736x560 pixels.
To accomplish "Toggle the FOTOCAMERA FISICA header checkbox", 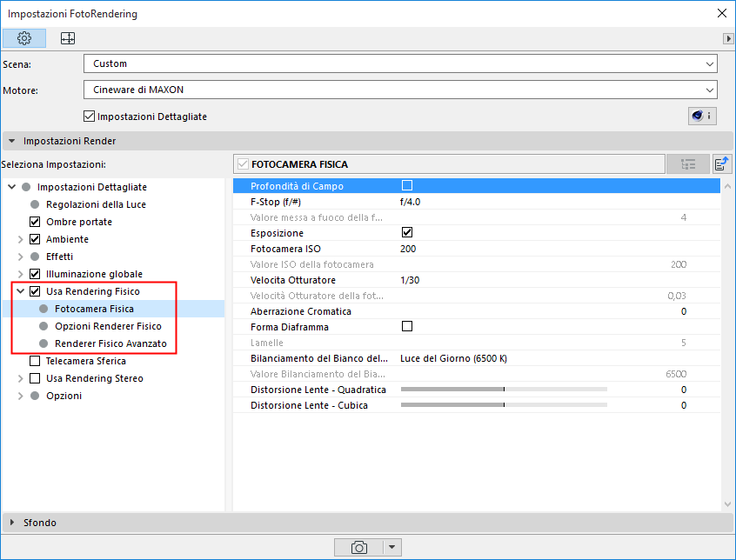I will (x=243, y=164).
